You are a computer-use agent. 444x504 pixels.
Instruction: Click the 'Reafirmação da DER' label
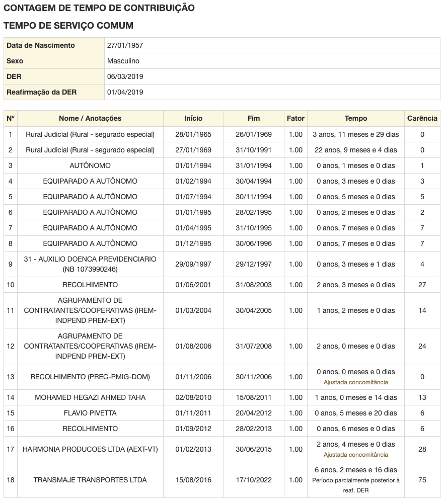click(41, 92)
